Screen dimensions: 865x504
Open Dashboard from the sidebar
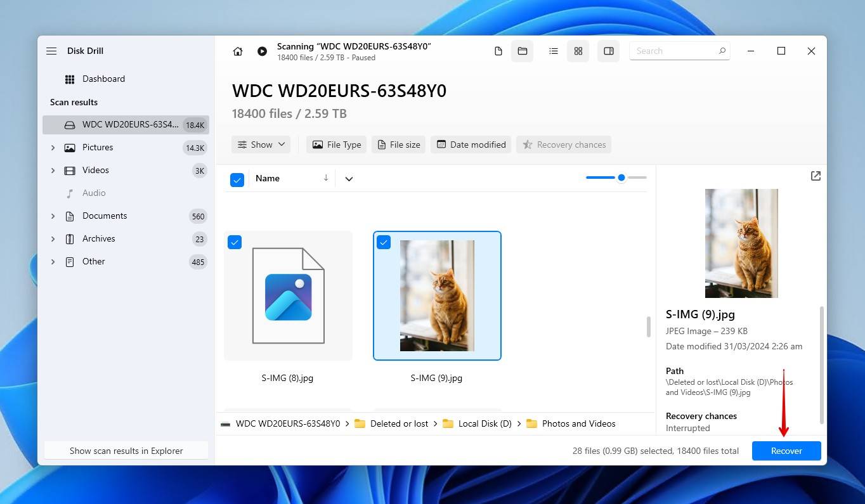(x=103, y=79)
